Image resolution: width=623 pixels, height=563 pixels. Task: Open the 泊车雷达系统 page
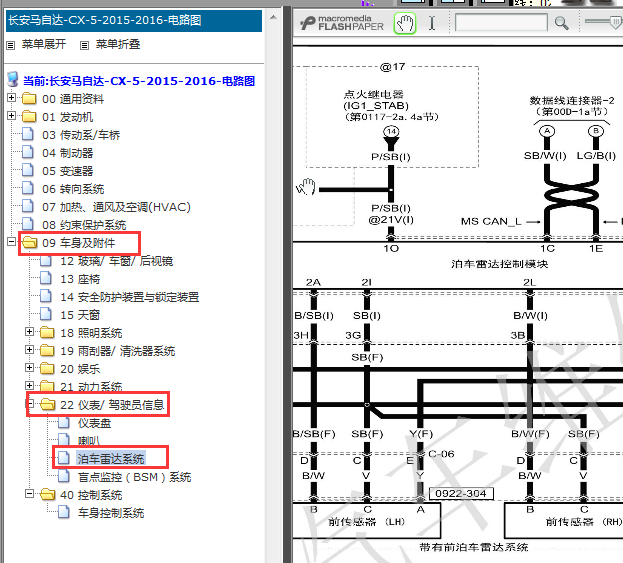tap(111, 459)
